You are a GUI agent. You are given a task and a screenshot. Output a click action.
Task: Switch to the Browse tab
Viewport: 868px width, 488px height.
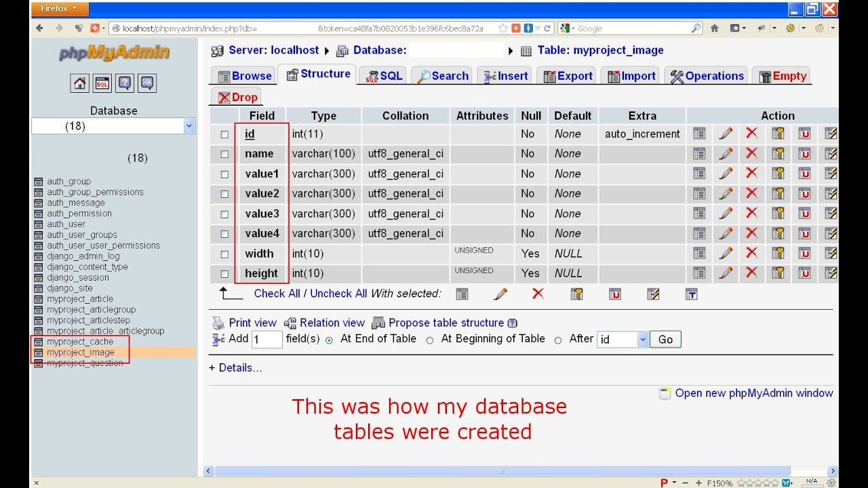(x=245, y=76)
